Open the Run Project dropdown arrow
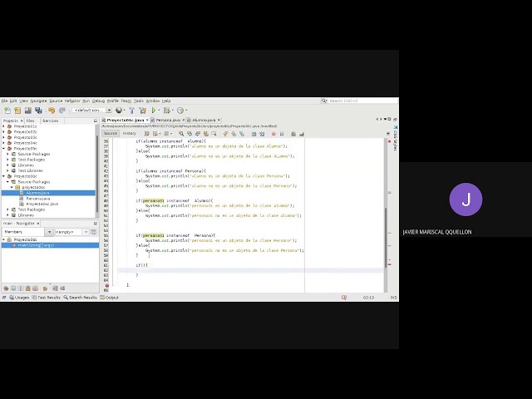532x399 pixels. point(159,111)
